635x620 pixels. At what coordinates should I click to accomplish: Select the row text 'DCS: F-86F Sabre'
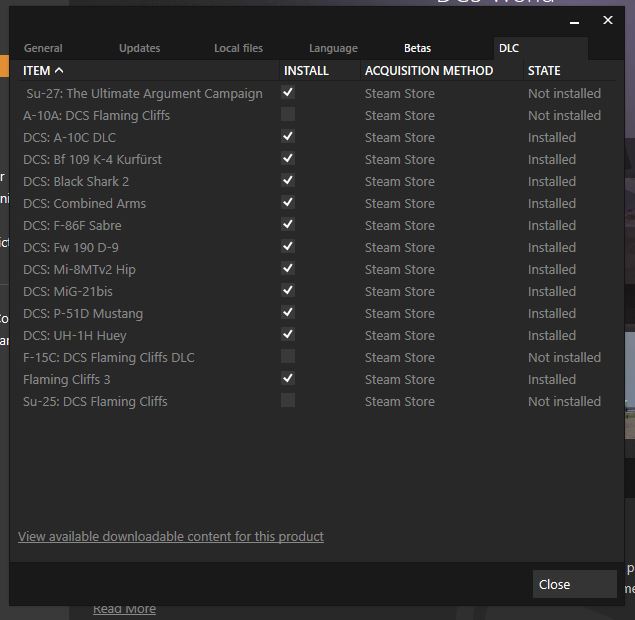point(72,226)
